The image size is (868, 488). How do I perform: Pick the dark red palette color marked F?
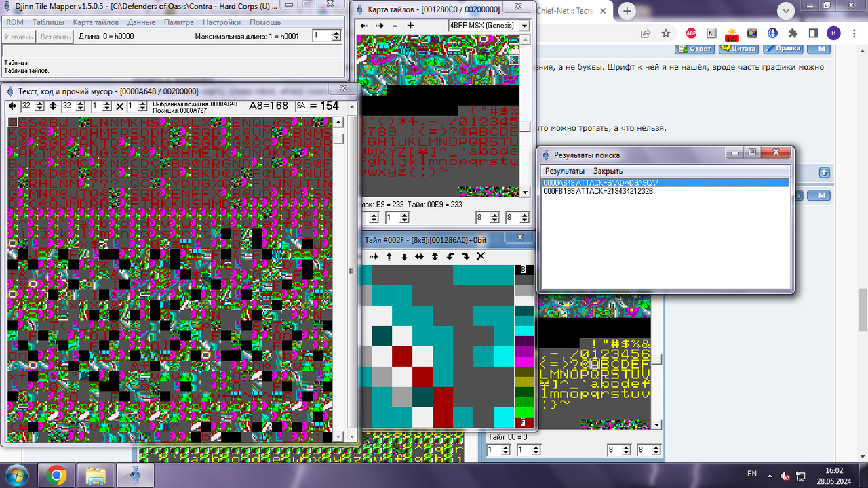pos(524,422)
